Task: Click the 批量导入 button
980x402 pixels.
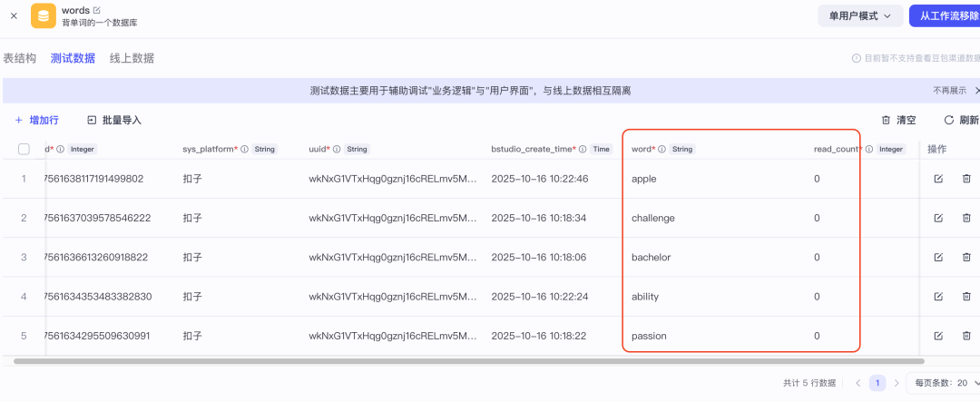Action: pos(114,120)
